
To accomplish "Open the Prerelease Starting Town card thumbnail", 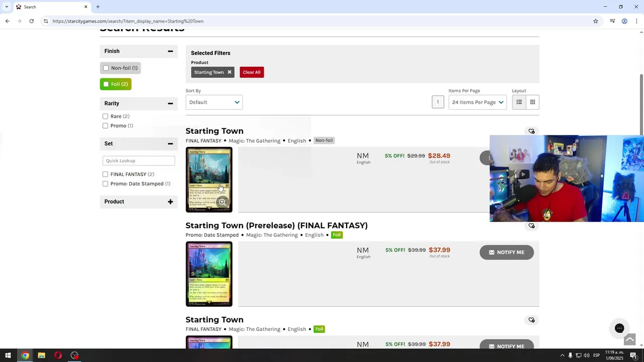I will point(209,274).
